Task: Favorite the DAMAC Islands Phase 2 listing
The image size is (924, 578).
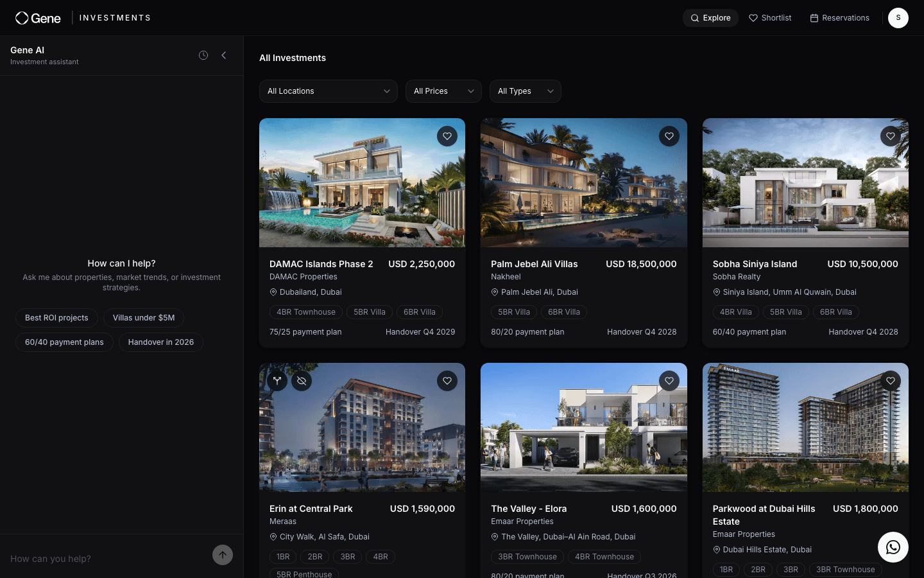Action: pos(447,136)
